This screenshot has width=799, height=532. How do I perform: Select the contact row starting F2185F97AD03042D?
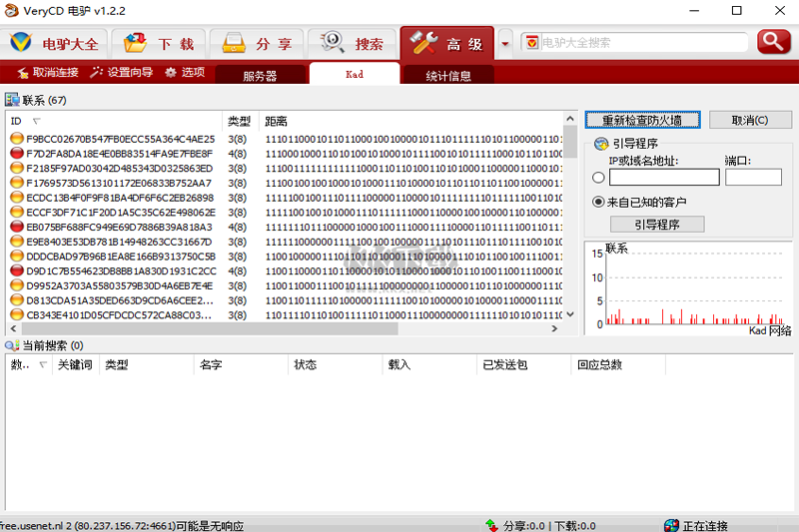(286, 168)
